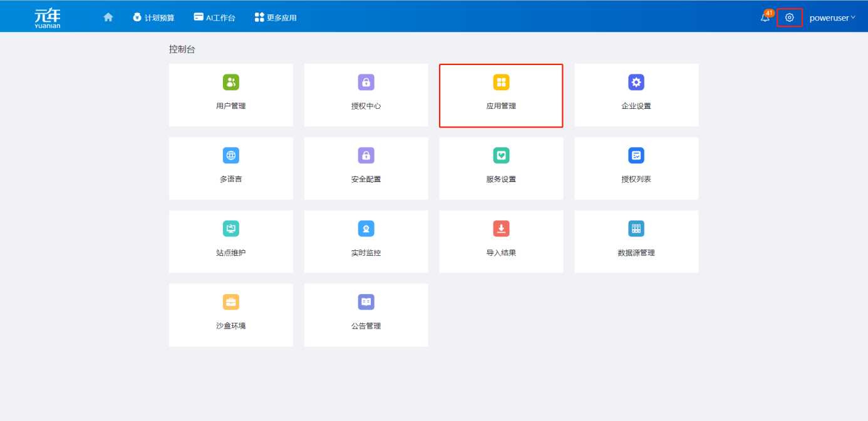Click the notification bell with badge 41
Viewport: 868px width, 421px height.
point(765,18)
